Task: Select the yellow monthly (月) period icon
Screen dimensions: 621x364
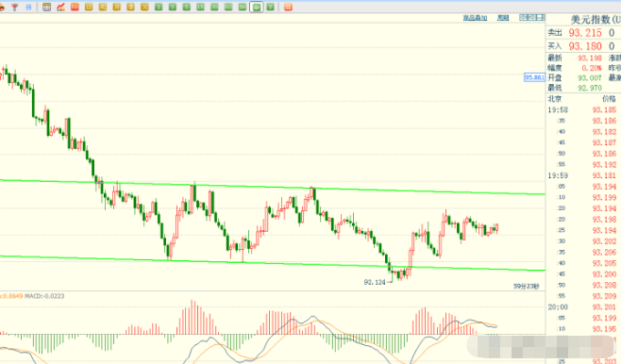Action: (x=116, y=7)
